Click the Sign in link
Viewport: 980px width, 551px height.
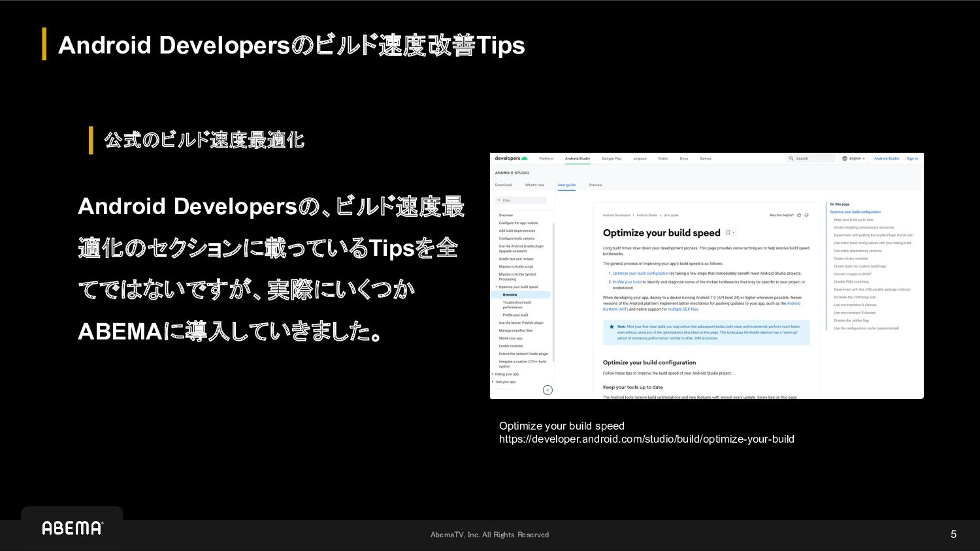coord(912,159)
